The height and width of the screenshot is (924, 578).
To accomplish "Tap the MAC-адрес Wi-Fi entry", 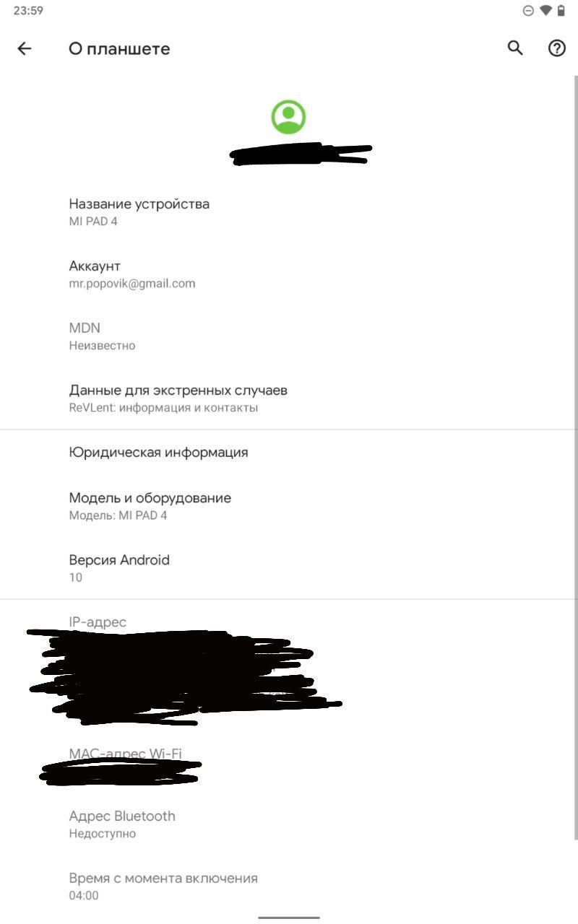I will point(289,762).
